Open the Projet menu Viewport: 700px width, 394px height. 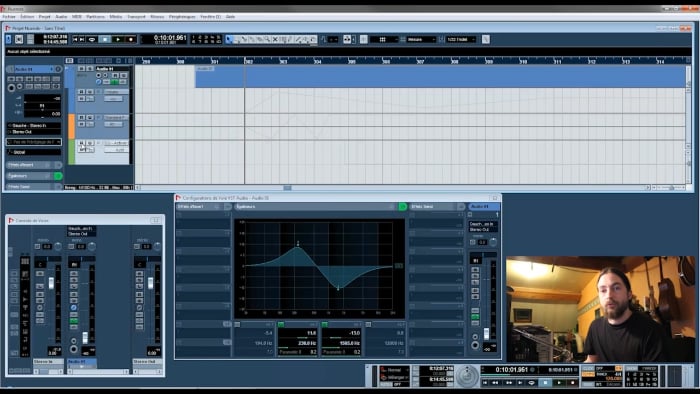(45, 17)
